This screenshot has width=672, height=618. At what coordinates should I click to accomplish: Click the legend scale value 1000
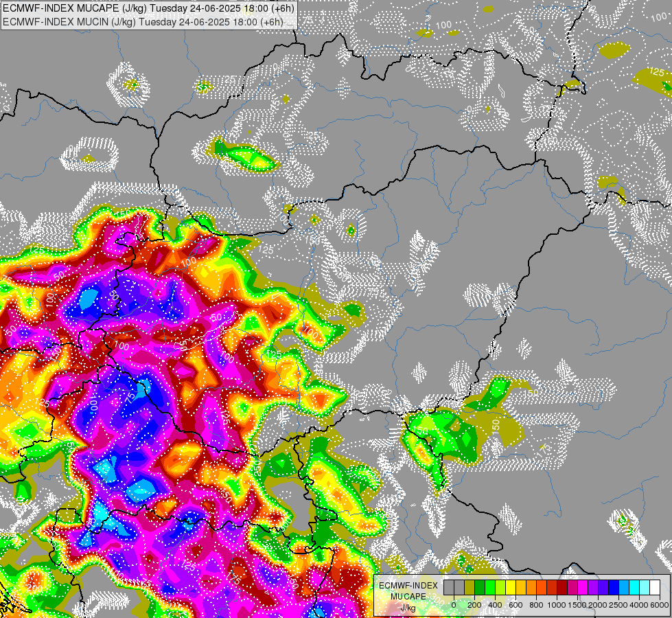(x=557, y=605)
